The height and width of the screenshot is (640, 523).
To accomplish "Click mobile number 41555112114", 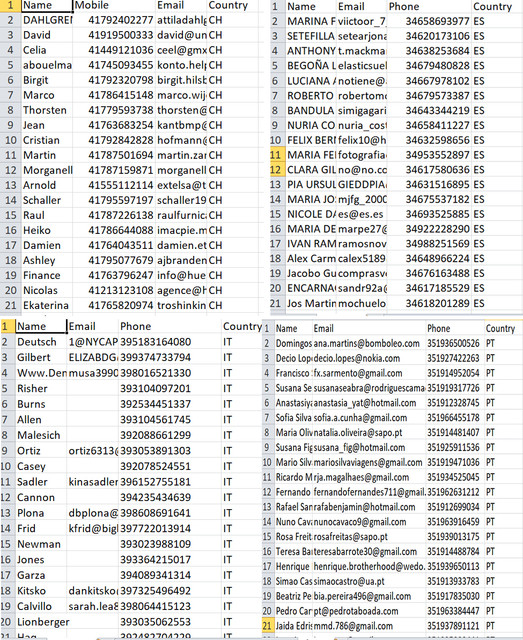I will pos(114,185).
